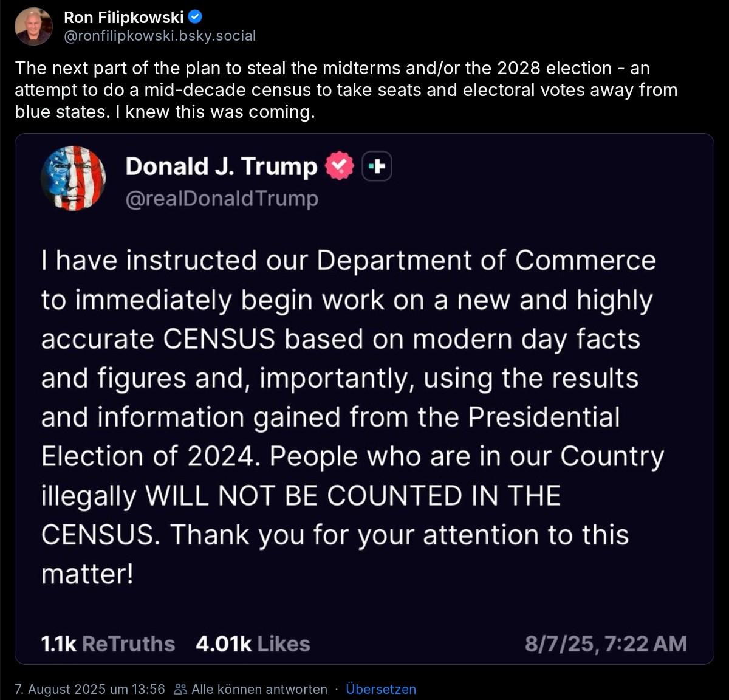Click the red verified badge next to Trump
Image resolution: width=729 pixels, height=700 pixels.
tap(339, 166)
